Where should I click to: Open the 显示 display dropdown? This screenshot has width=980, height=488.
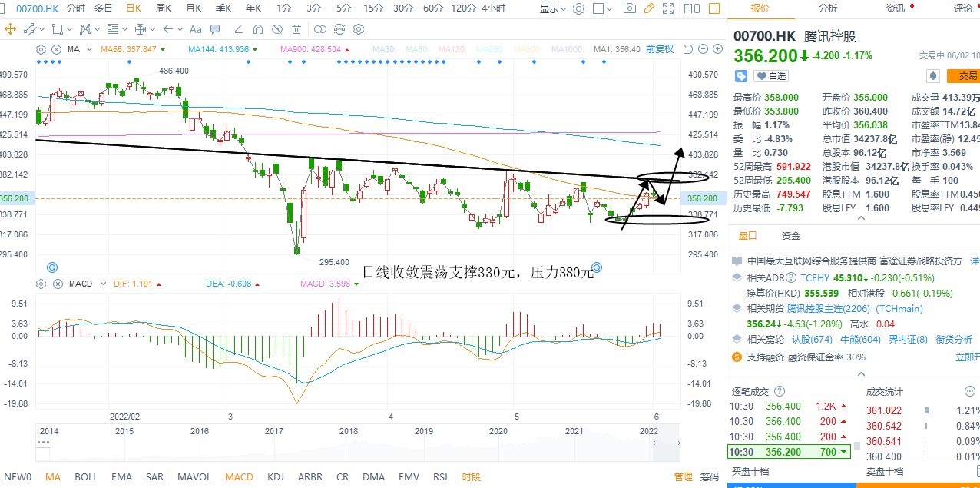pyautogui.click(x=553, y=8)
